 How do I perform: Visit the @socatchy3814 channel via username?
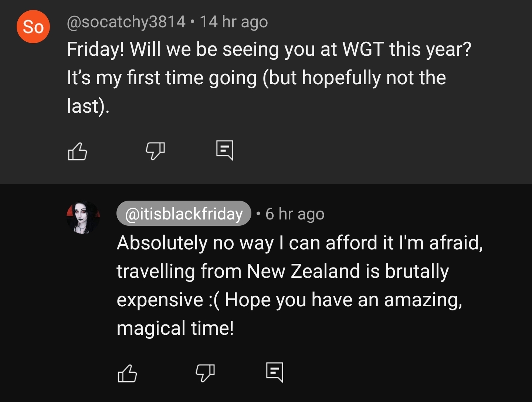[x=126, y=22]
